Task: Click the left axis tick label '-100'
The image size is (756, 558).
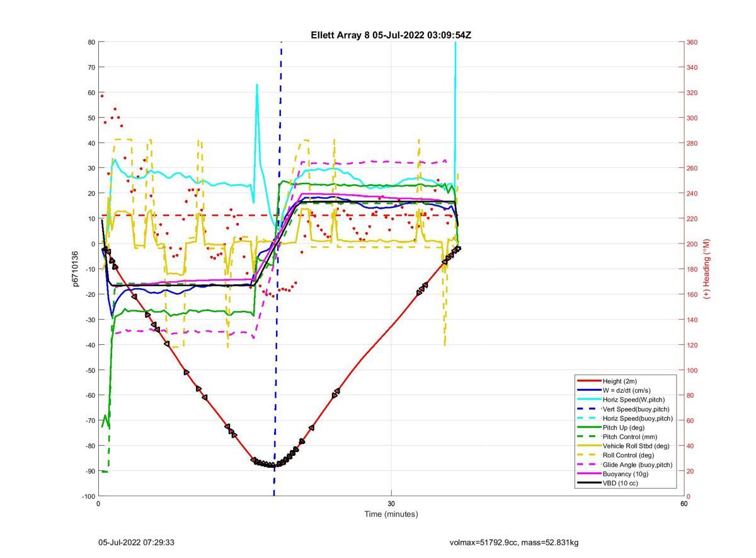Action: click(x=89, y=496)
